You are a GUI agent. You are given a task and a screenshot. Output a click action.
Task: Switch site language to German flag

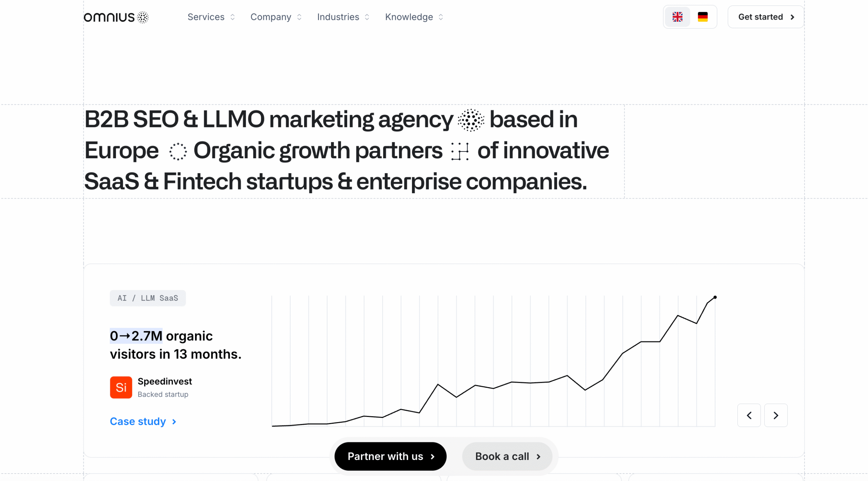coord(703,17)
